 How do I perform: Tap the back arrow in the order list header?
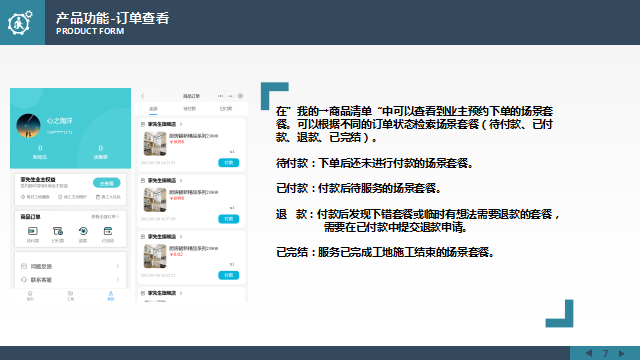click(x=142, y=96)
